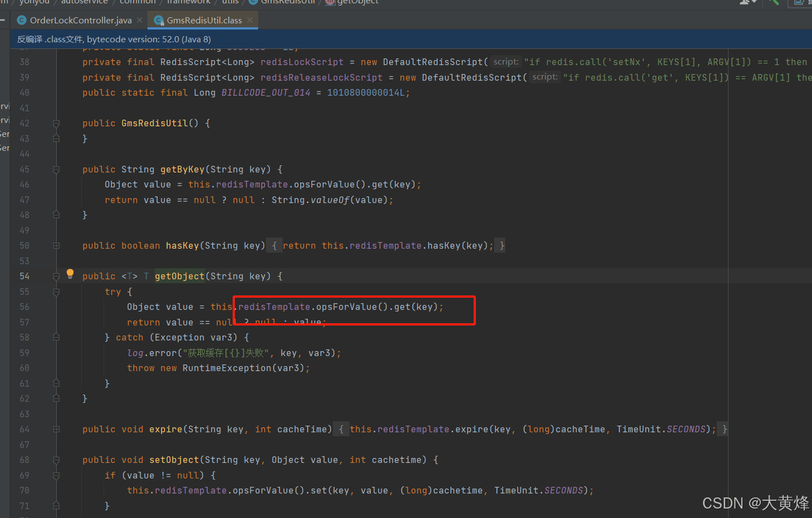Expand the folded hasKey method at line 50

56,245
